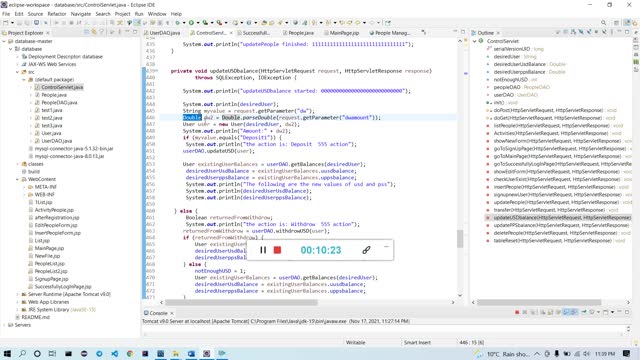Expand the Servers project node

tap(4, 325)
